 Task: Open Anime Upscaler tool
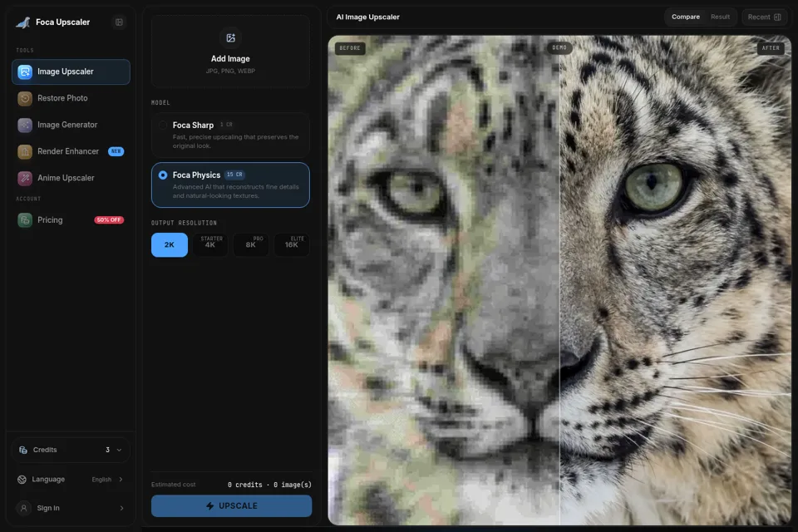tap(71, 178)
